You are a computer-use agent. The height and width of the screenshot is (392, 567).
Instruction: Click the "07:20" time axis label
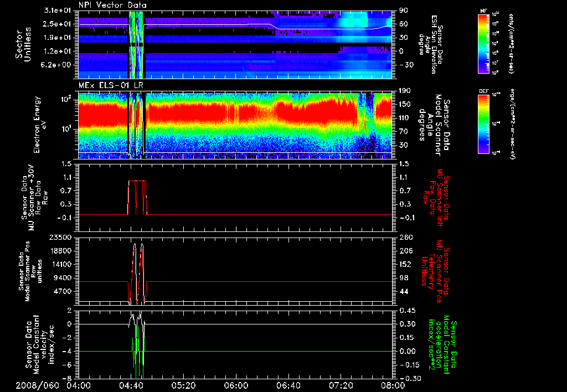[341, 386]
